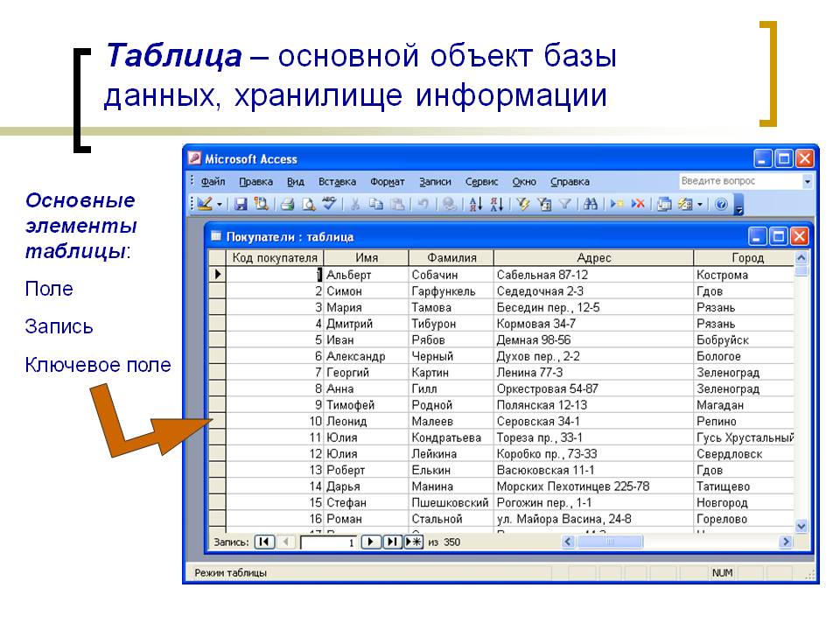Click the Help question mark icon
Viewport: 840px width, 630px height.
tap(722, 204)
